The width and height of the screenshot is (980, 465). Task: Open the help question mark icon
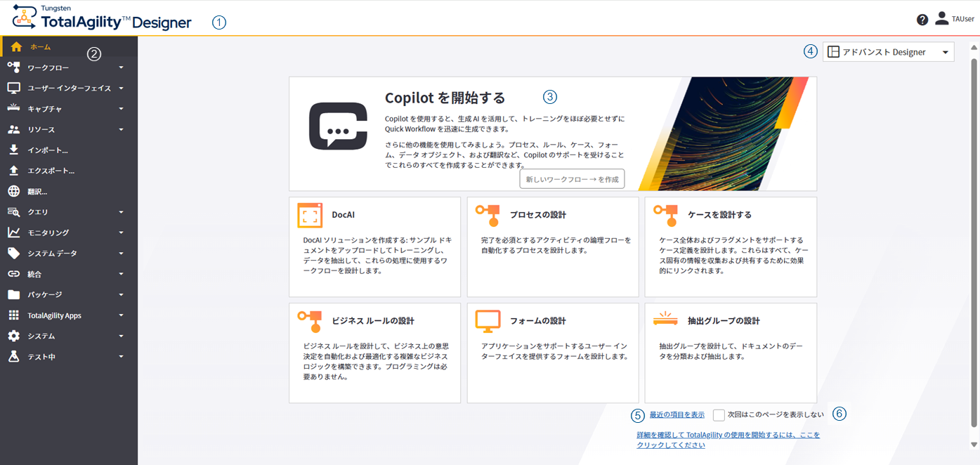922,19
